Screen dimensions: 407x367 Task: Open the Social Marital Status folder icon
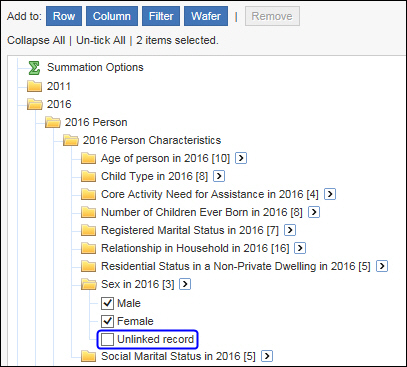click(88, 356)
